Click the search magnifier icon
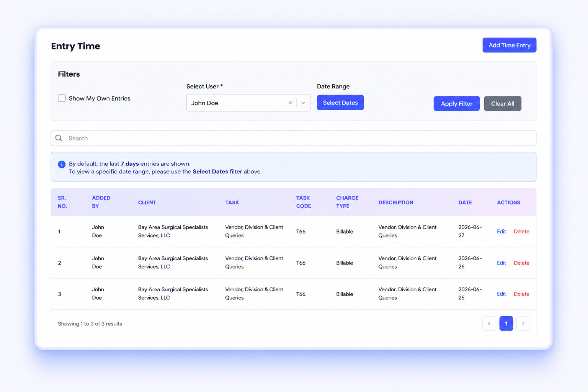 click(59, 138)
